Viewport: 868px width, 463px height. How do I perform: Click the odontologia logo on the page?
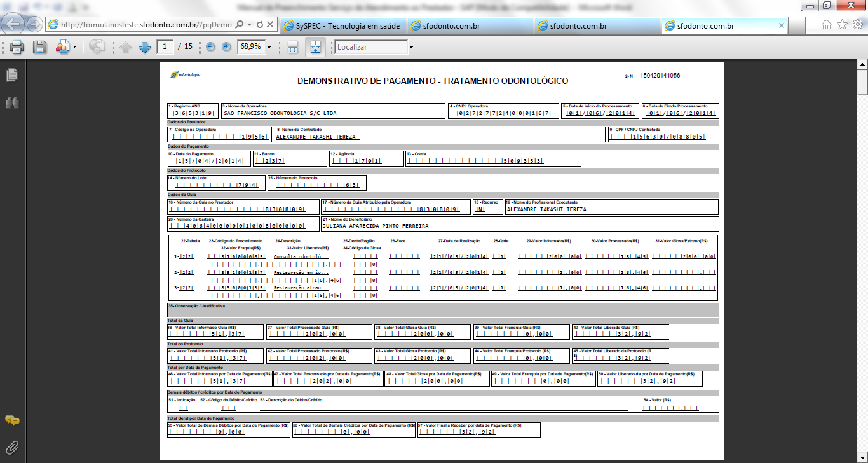tap(186, 74)
